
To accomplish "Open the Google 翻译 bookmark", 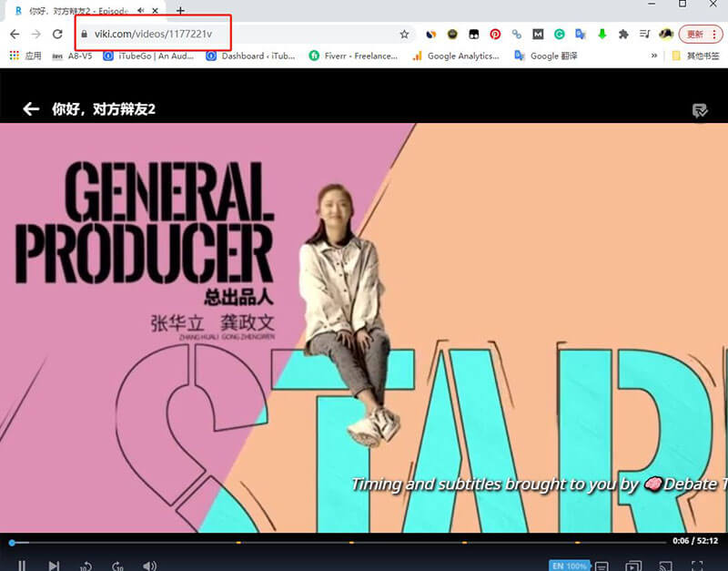I will pos(545,56).
